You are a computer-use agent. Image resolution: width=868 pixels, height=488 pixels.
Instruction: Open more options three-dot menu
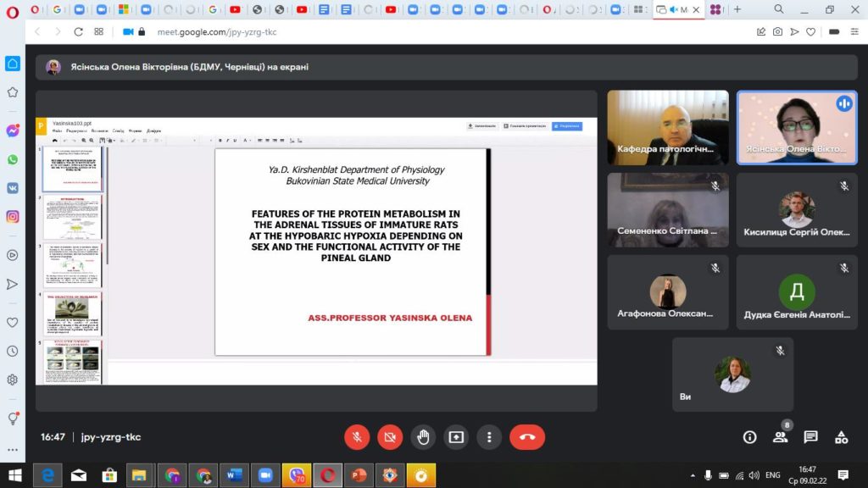pyautogui.click(x=489, y=437)
